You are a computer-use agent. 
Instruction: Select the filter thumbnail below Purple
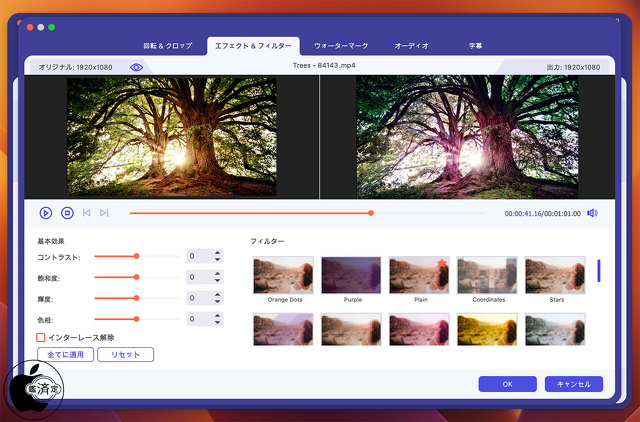click(351, 329)
